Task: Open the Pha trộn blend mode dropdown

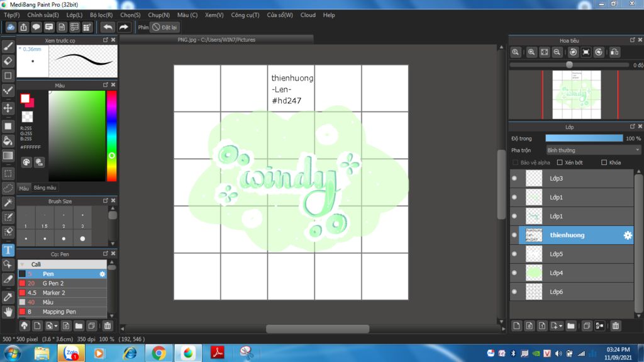Action: (593, 150)
